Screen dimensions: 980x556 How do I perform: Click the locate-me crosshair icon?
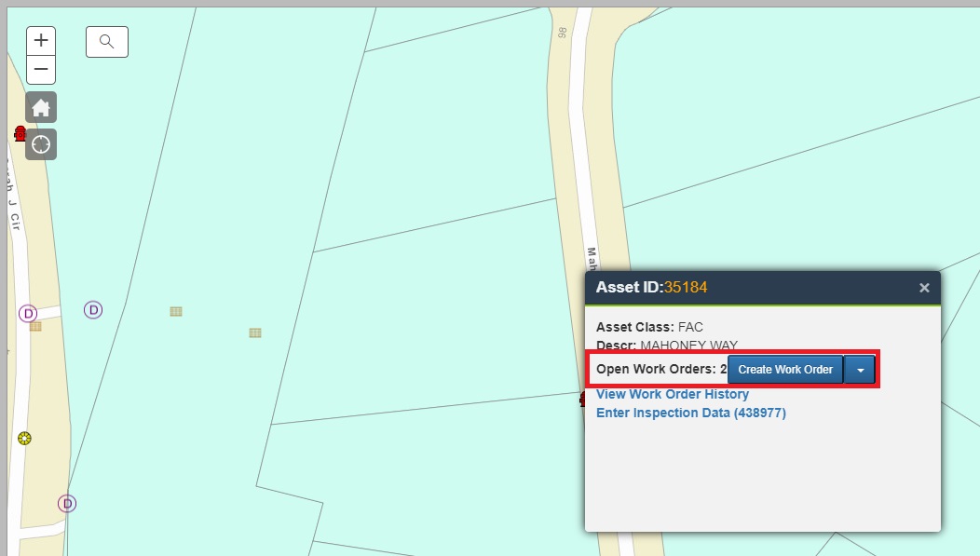coord(40,143)
